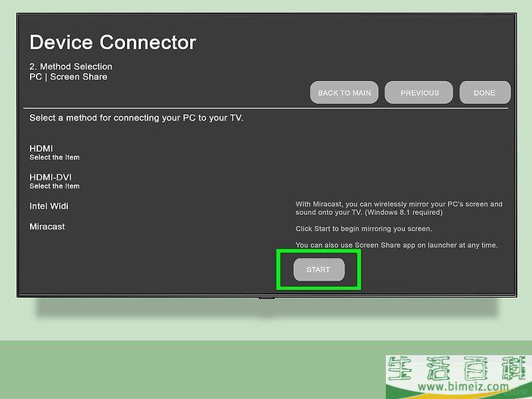Select Intel Widi from the list
The image size is (532, 399).
[x=49, y=206]
